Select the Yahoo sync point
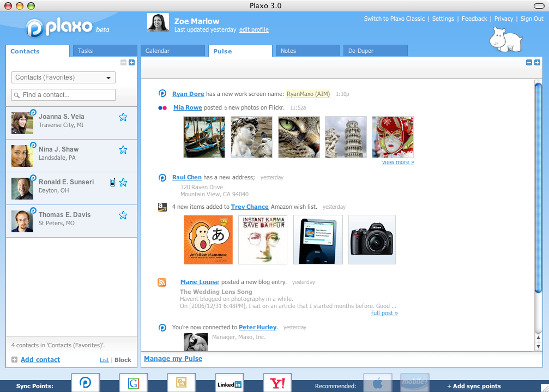The height and width of the screenshot is (392, 549). 277,383
